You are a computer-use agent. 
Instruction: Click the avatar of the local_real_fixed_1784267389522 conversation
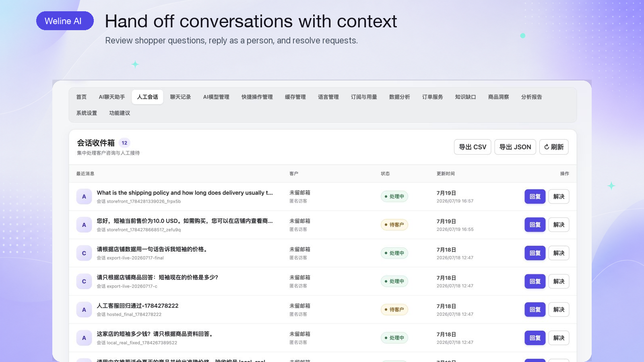click(84, 338)
